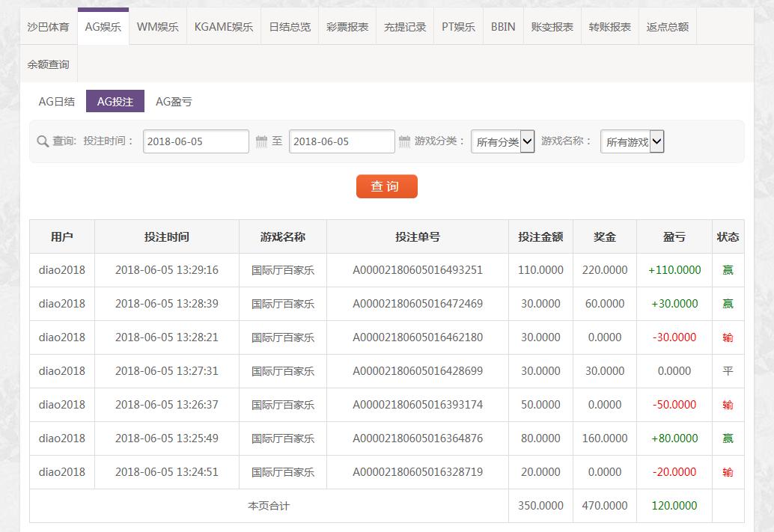
Task: Click the end date input field
Action: coord(341,141)
